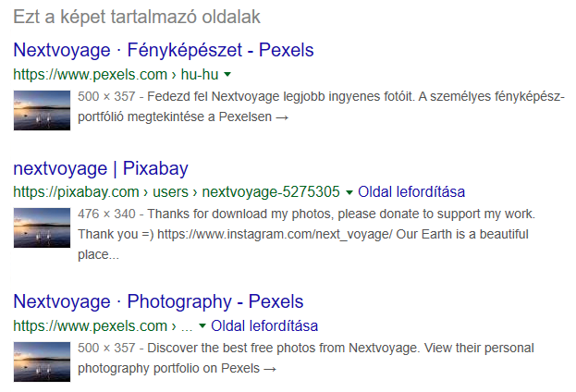Click the Pixabay result sunset thumbnail
This screenshot has height=392, width=576.
click(x=43, y=227)
